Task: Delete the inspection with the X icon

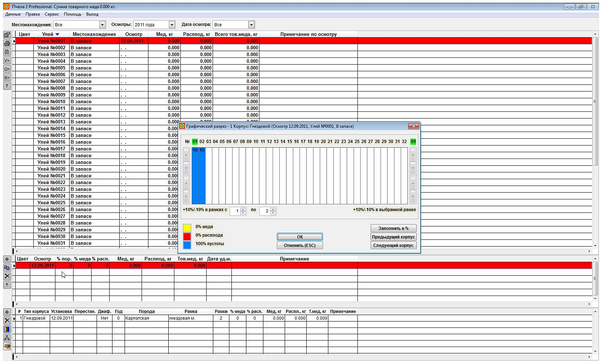Action: tap(7, 276)
